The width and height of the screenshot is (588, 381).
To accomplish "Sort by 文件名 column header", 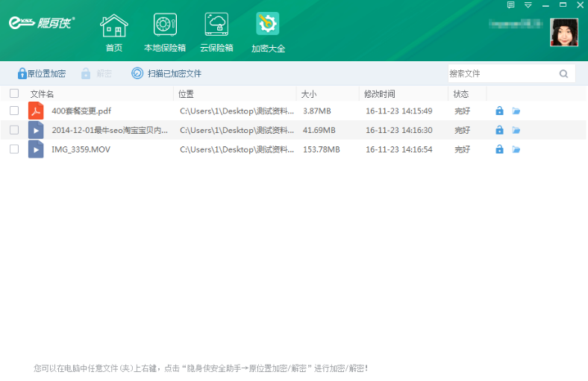I will point(42,94).
